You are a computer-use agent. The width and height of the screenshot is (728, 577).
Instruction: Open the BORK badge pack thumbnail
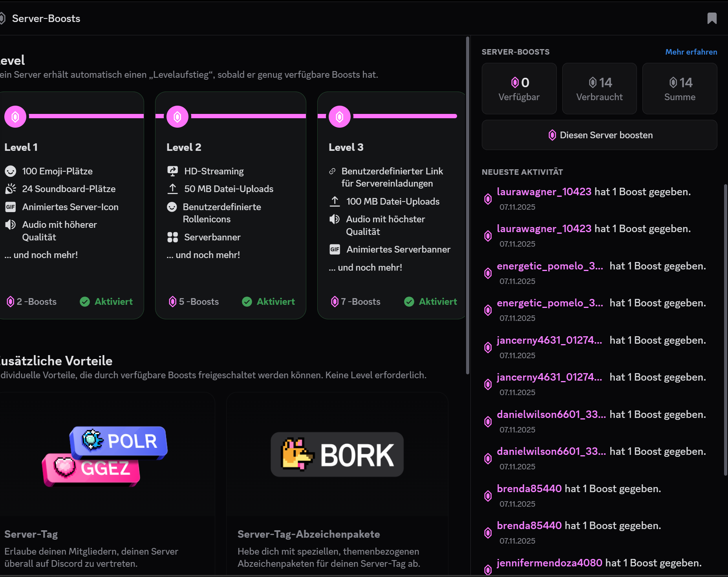[337, 455]
